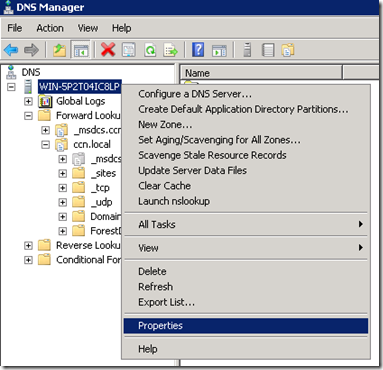Click the Export List toolbar icon
This screenshot has height=370, width=383.
pos(171,50)
